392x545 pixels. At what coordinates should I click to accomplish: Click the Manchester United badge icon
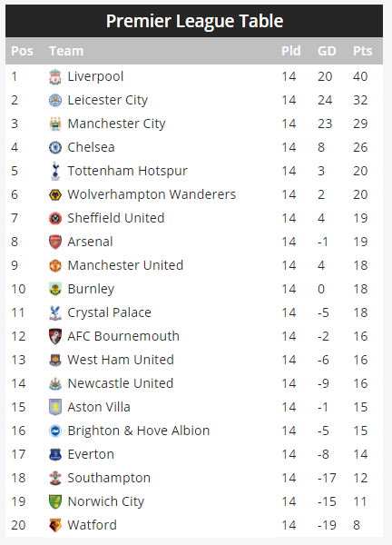pos(55,266)
